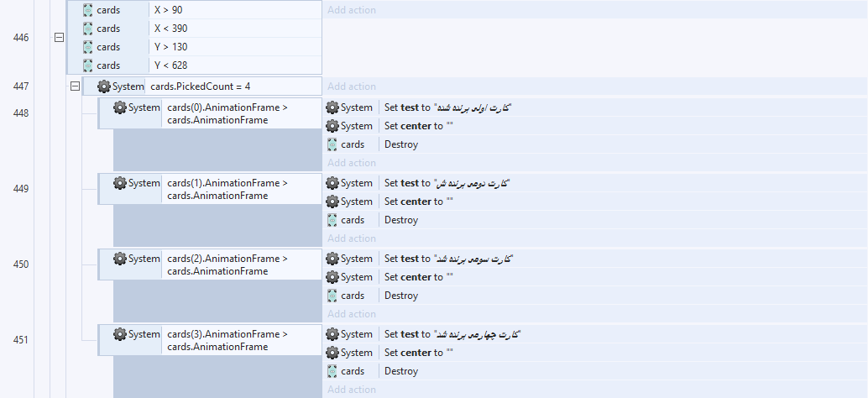Click the gear icon of Set center in event 450
Image resolution: width=868 pixels, height=398 pixels.
tap(332, 277)
